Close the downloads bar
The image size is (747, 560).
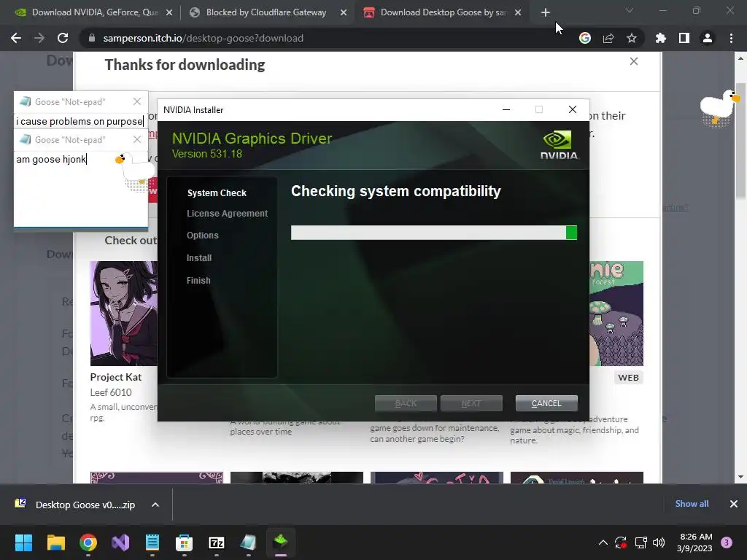pos(734,504)
